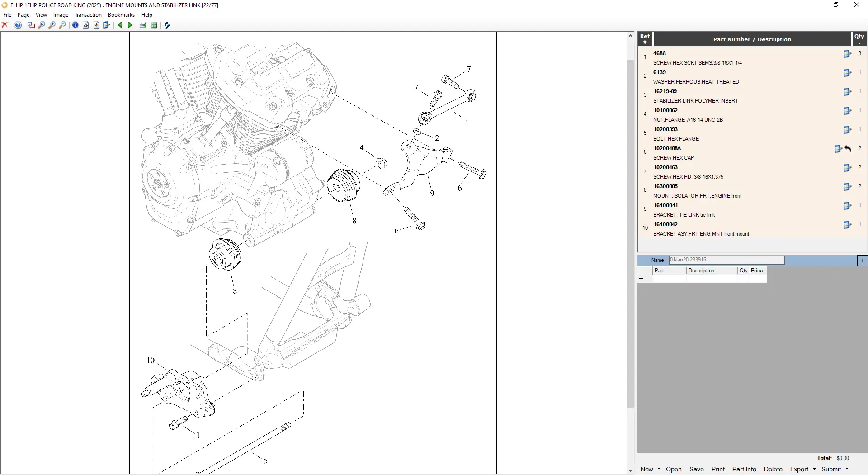This screenshot has width=868, height=475.
Task: Open the Export dropdown arrow
Action: [814, 470]
